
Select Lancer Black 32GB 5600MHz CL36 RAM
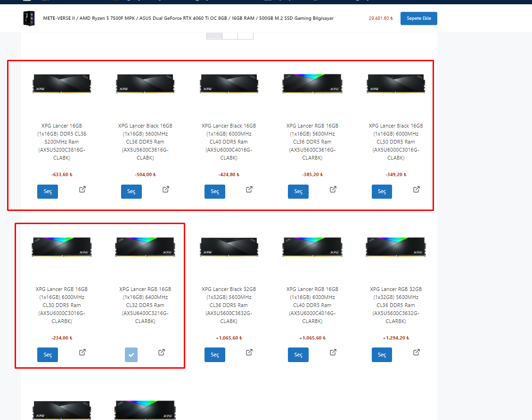(215, 355)
